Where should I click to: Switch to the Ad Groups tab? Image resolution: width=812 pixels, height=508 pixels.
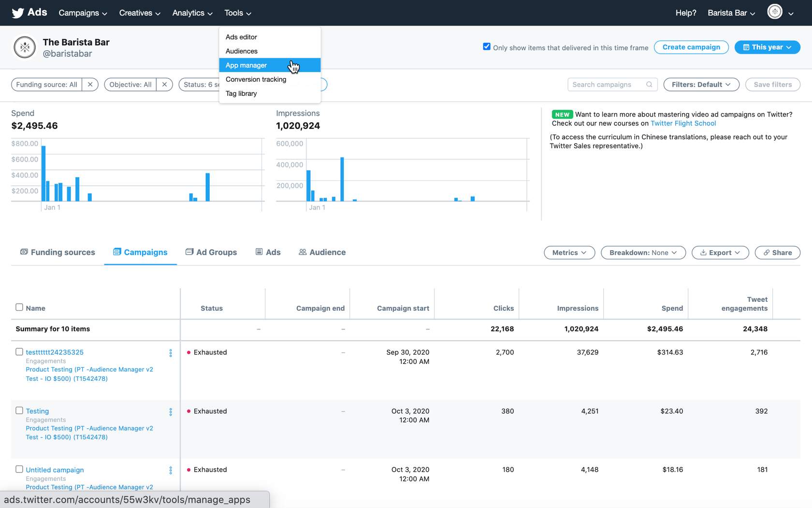[211, 252]
